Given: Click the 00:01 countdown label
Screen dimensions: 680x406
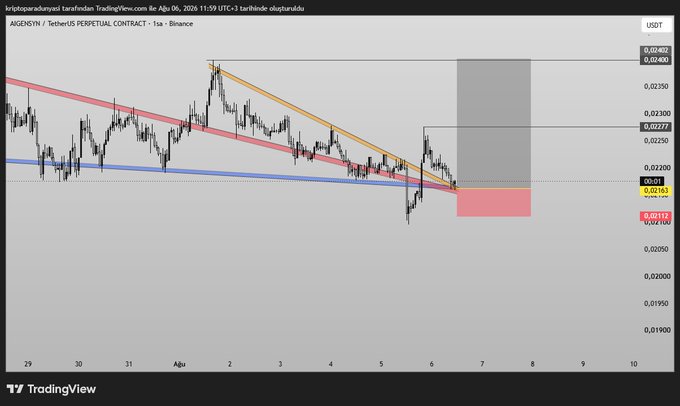Looking at the screenshot, I should [x=652, y=181].
